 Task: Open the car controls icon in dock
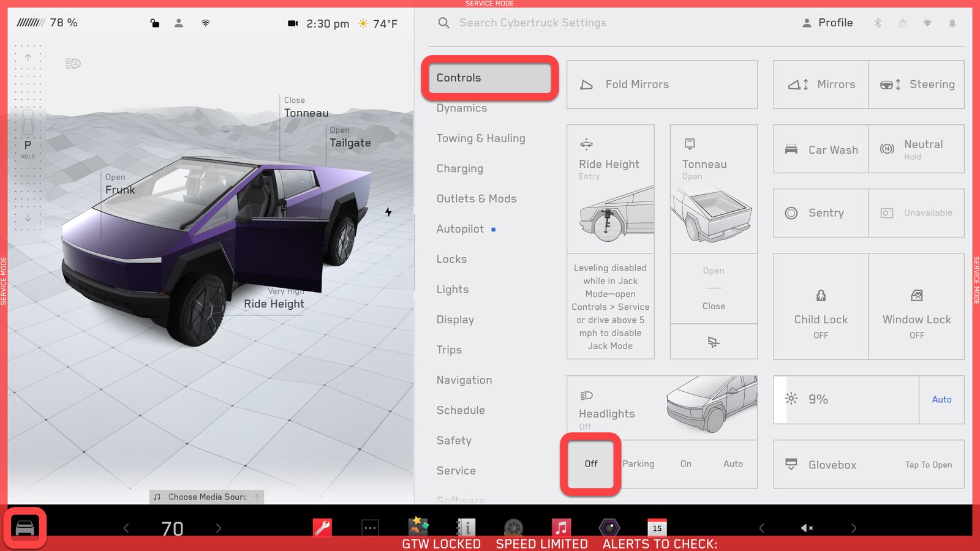(25, 527)
